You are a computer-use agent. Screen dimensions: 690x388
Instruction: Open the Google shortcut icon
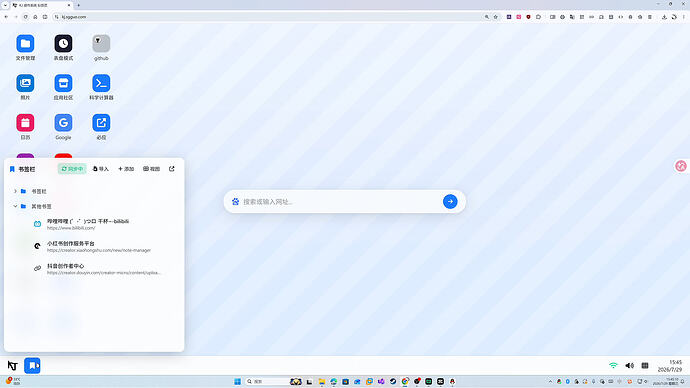pos(63,123)
